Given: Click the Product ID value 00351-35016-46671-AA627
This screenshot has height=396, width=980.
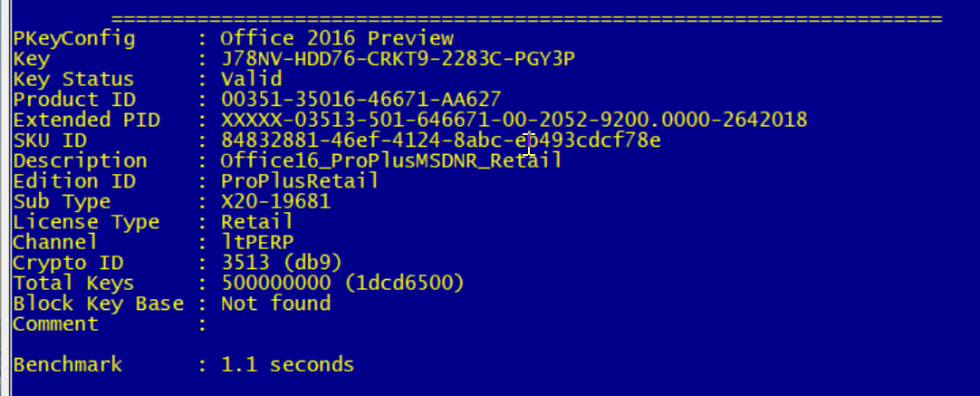Looking at the screenshot, I should point(361,100).
